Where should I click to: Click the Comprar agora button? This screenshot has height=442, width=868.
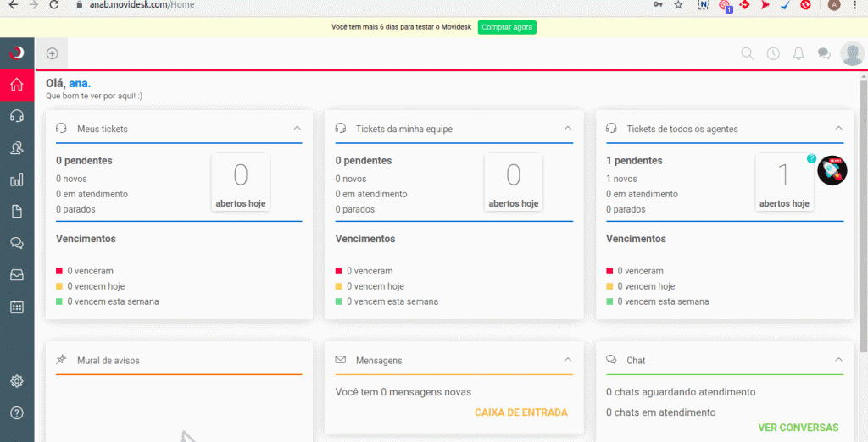507,27
